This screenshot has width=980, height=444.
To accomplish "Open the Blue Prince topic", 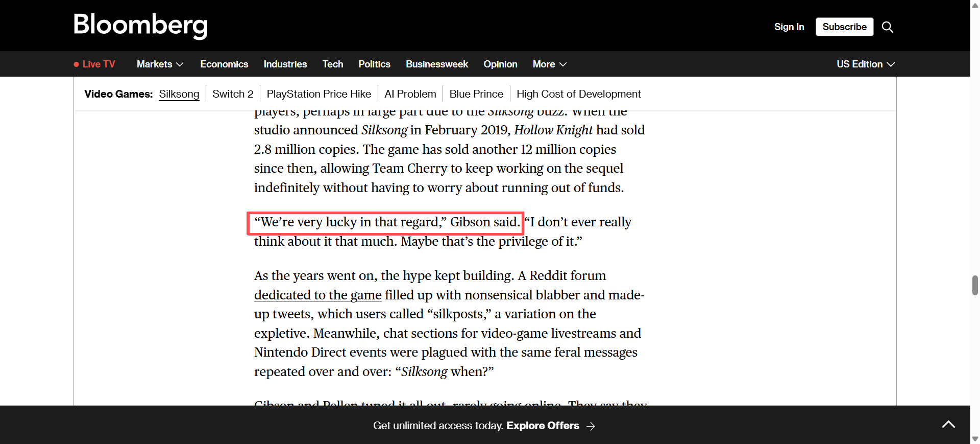I will coord(476,94).
